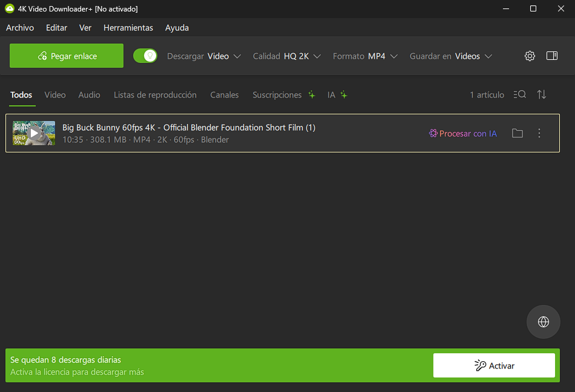Click the Activar button
Image resolution: width=575 pixels, height=392 pixels.
point(494,365)
